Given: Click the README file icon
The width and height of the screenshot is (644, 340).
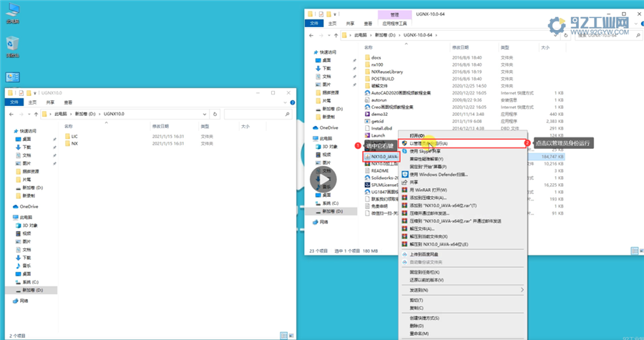Looking at the screenshot, I should pos(368,171).
